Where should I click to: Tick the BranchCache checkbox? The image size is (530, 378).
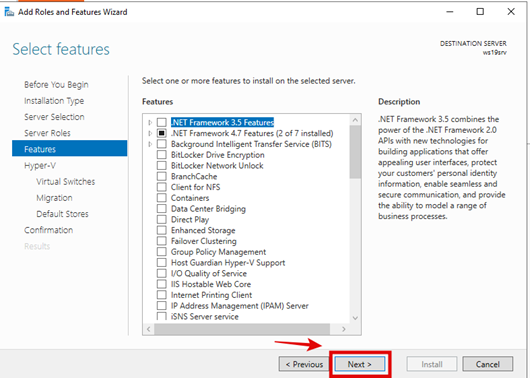tap(162, 176)
